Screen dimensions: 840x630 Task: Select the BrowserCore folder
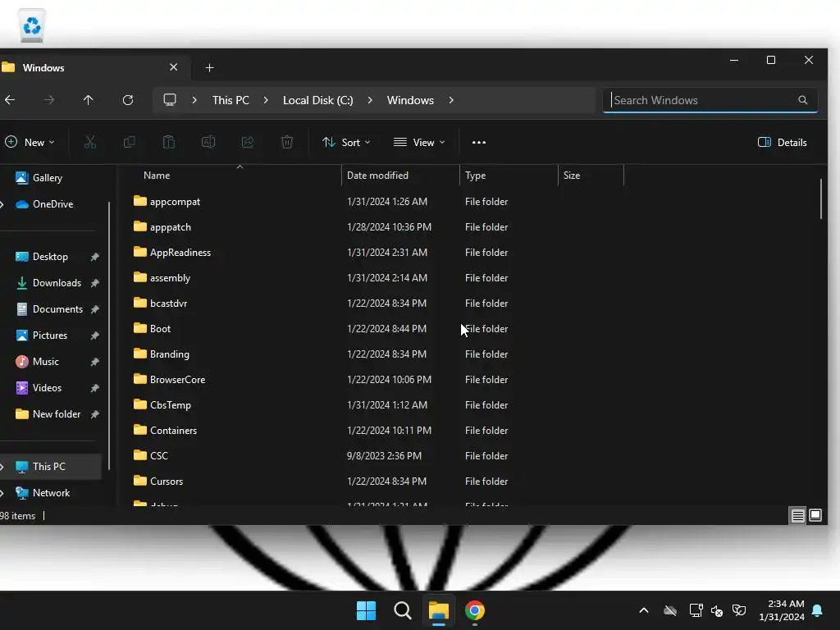point(177,379)
